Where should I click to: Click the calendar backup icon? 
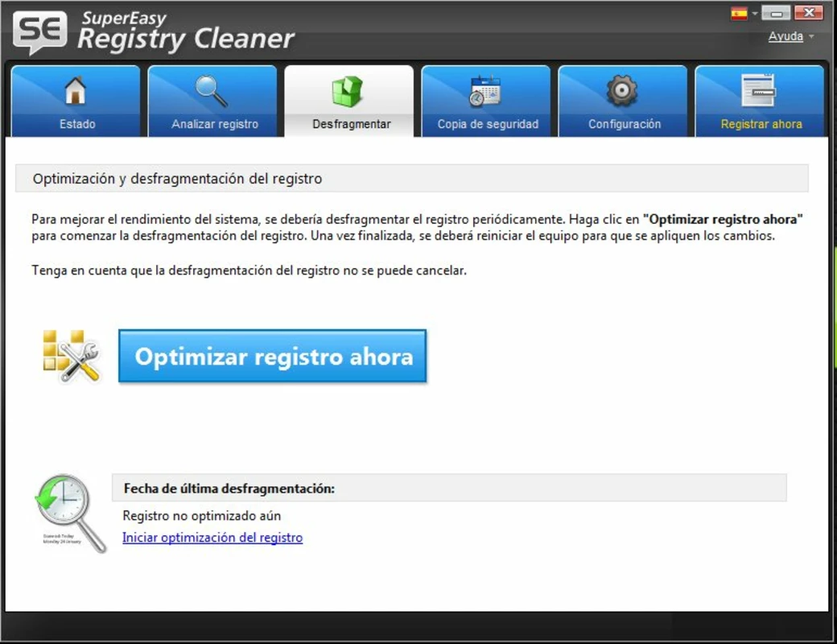484,91
